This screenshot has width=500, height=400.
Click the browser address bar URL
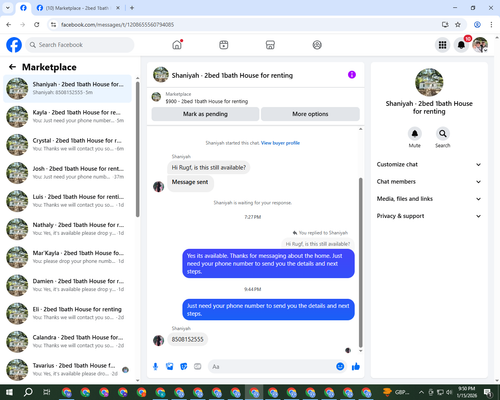(117, 25)
